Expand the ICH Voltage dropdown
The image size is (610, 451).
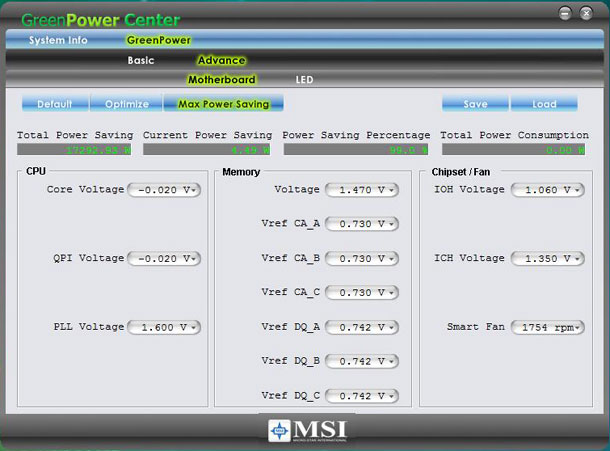click(x=548, y=258)
